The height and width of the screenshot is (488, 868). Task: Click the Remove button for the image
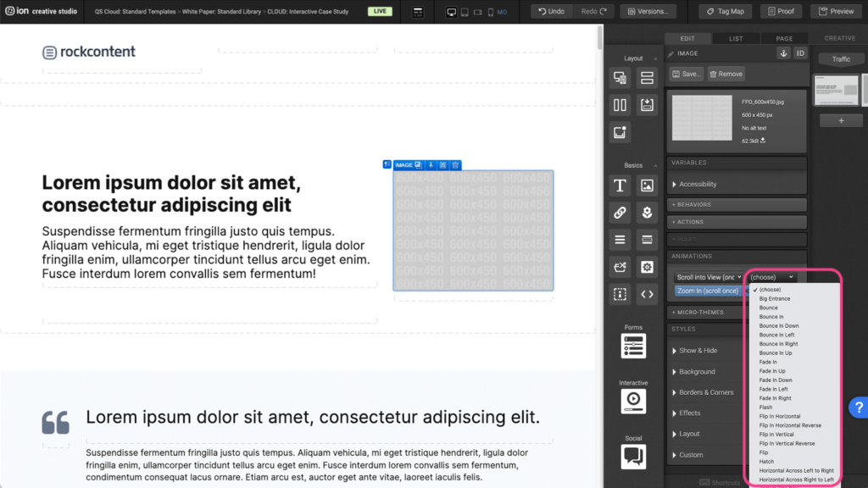click(x=726, y=74)
